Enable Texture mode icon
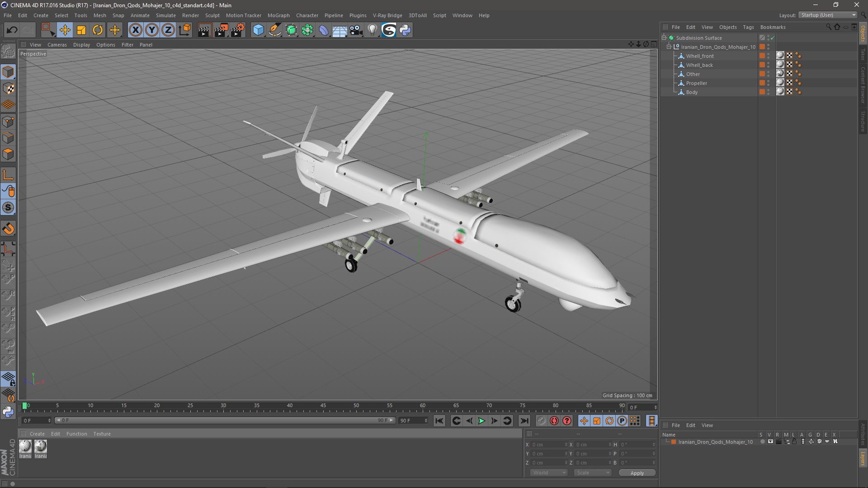The width and height of the screenshot is (868, 488). pyautogui.click(x=8, y=89)
